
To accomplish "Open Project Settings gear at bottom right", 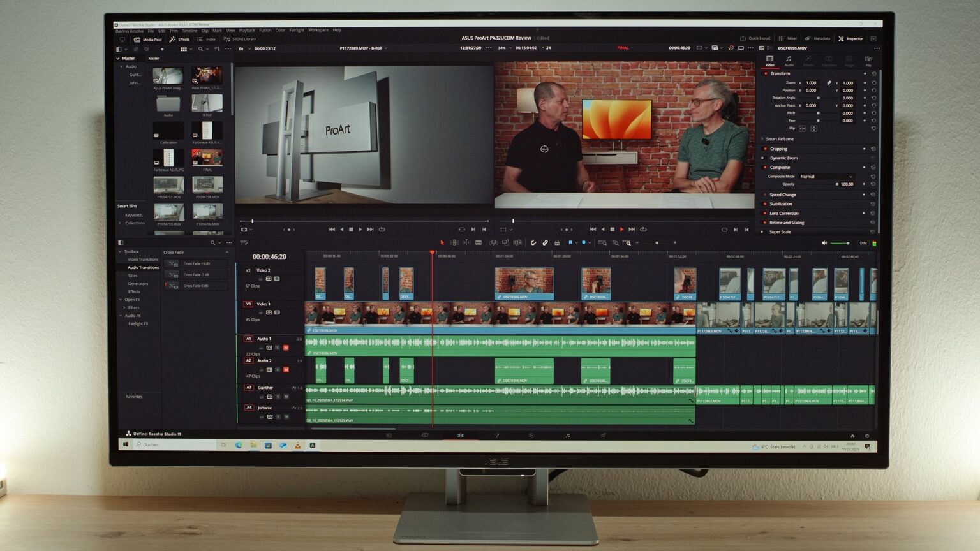I will pyautogui.click(x=867, y=436).
